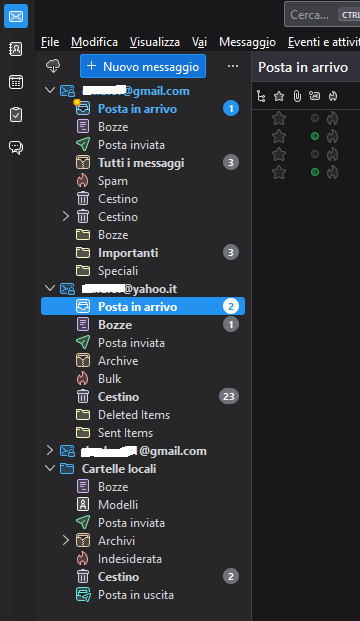Toggle read status of first message

[315, 118]
